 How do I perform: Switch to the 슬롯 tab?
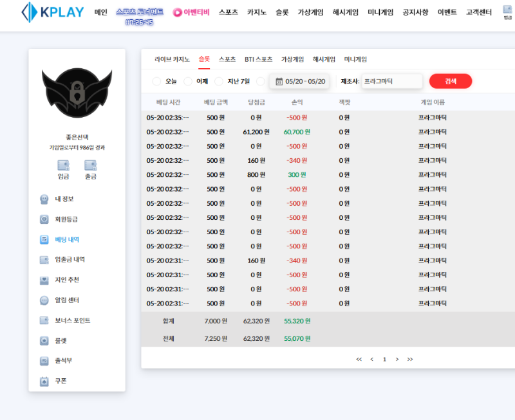pyautogui.click(x=204, y=59)
